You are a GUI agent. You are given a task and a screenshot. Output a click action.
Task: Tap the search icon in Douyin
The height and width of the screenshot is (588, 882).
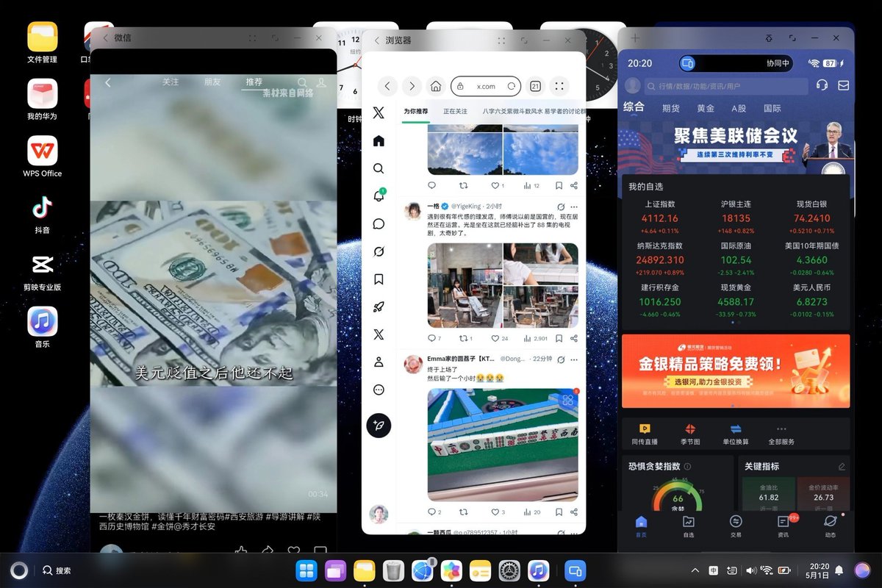303,82
